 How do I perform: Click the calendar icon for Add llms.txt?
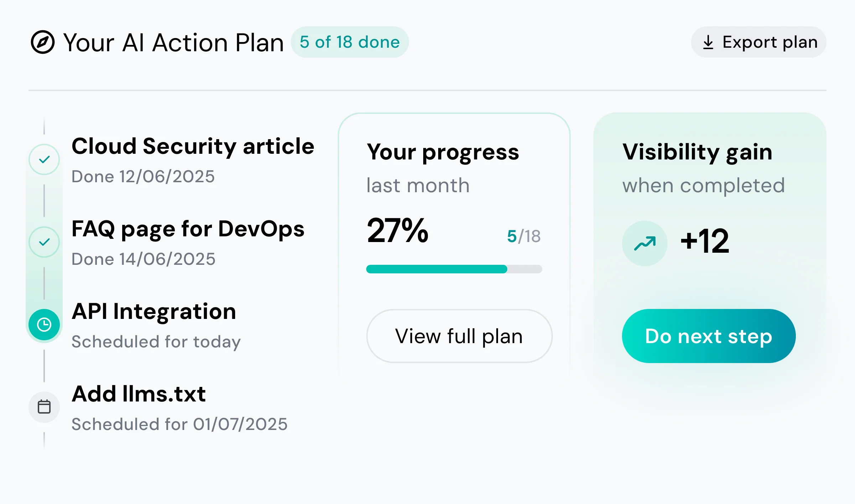click(x=44, y=407)
